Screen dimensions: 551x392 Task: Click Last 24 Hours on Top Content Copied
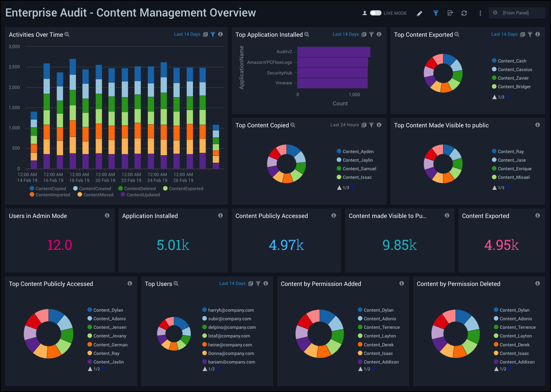click(x=344, y=125)
